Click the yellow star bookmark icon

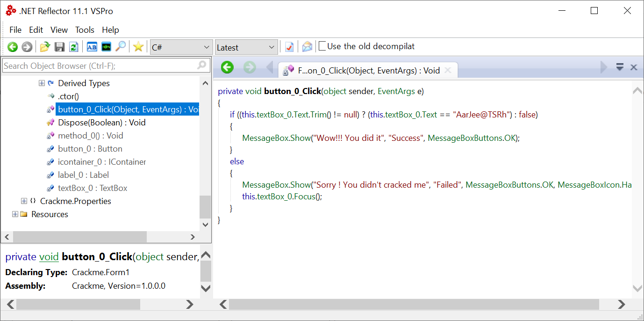click(x=138, y=47)
